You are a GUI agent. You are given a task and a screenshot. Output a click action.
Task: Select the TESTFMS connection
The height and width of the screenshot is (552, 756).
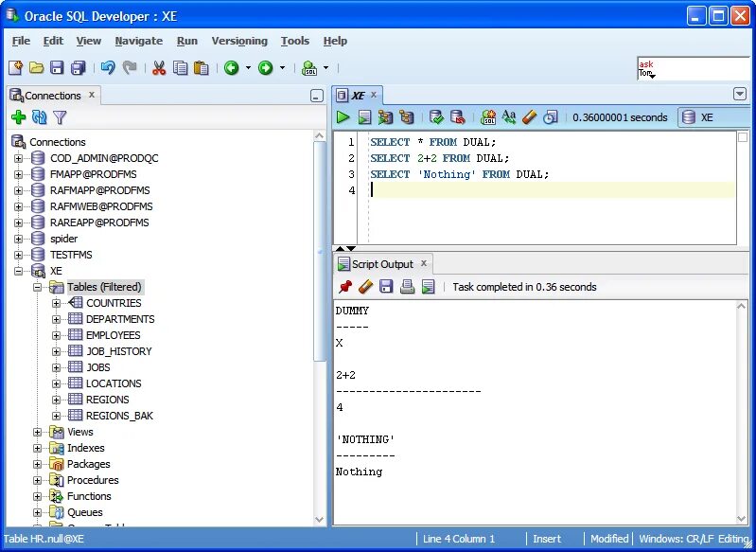[x=71, y=255]
